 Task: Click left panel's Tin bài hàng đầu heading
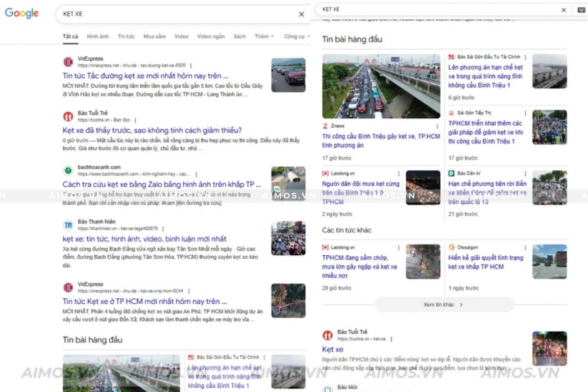[x=93, y=340]
